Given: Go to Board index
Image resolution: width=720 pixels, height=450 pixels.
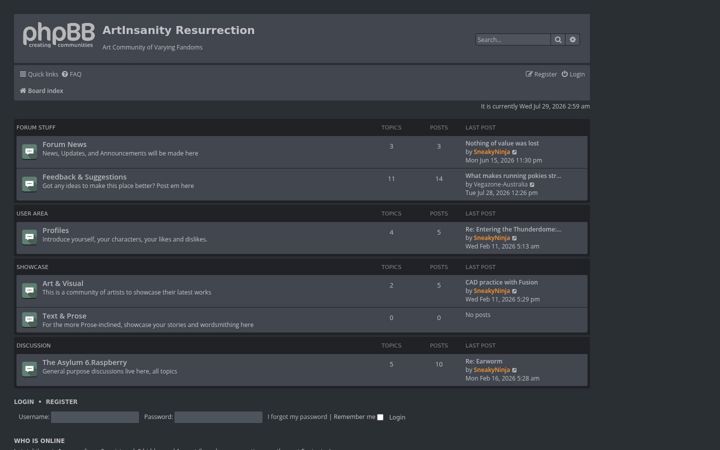Looking at the screenshot, I should [x=41, y=91].
